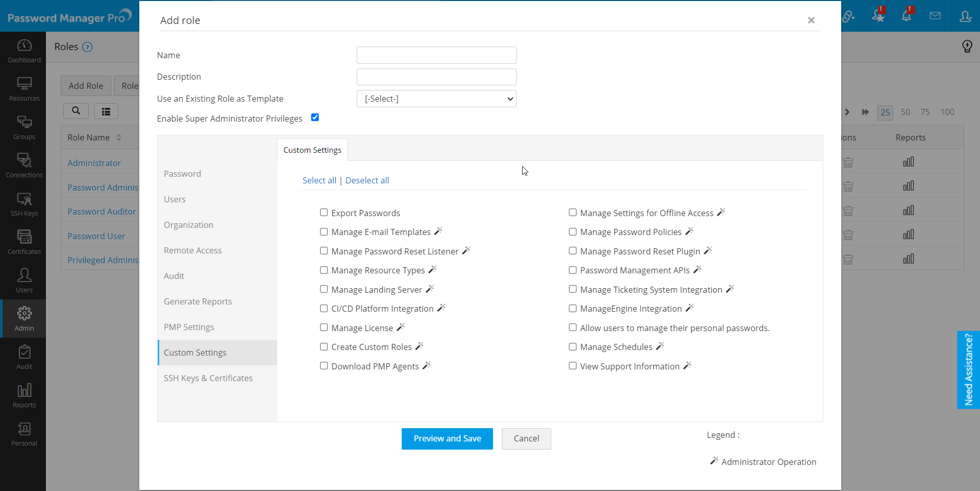
Task: Click the search magnifier icon in Roles
Action: coord(76,111)
